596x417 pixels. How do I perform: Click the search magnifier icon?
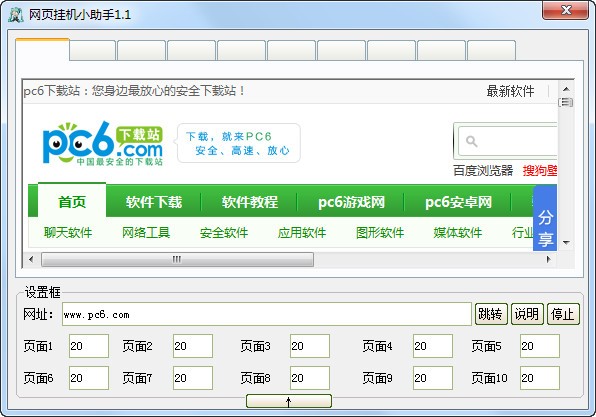pyautogui.click(x=471, y=141)
